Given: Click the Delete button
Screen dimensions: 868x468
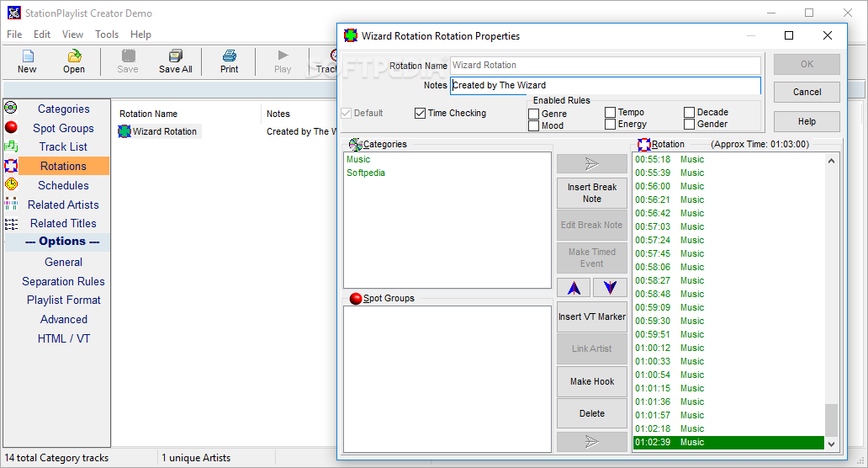Looking at the screenshot, I should (592, 414).
